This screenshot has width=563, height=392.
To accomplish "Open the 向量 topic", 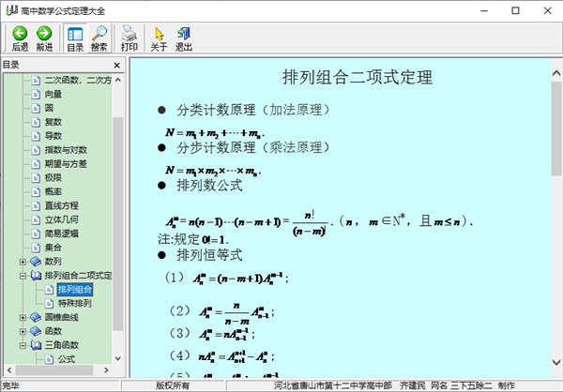I will (53, 94).
